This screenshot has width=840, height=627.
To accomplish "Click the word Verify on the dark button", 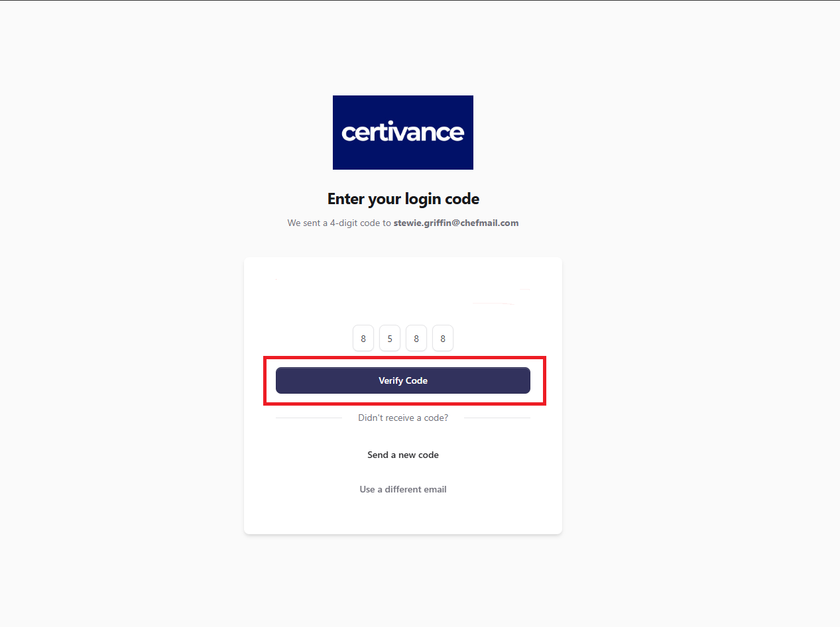I will [x=390, y=380].
